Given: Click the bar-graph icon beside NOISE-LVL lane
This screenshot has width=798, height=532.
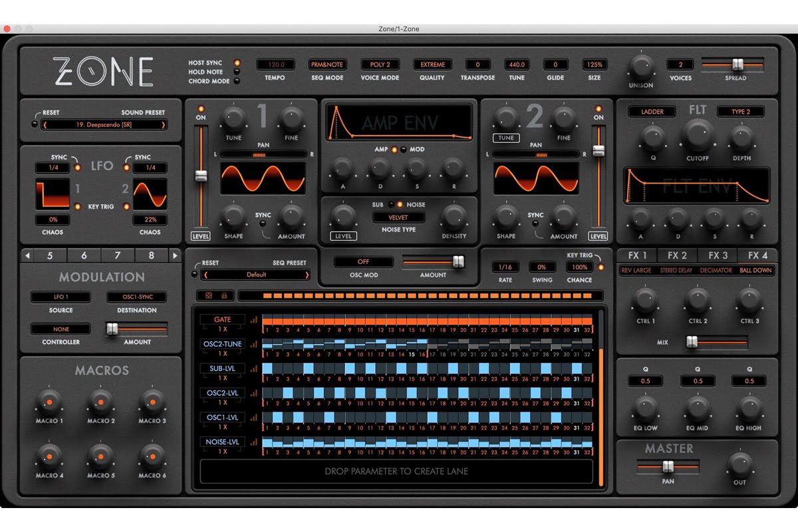Looking at the screenshot, I should tap(253, 442).
